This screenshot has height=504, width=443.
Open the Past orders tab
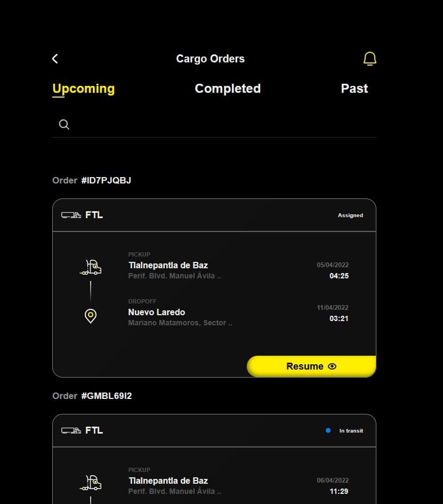click(x=355, y=89)
